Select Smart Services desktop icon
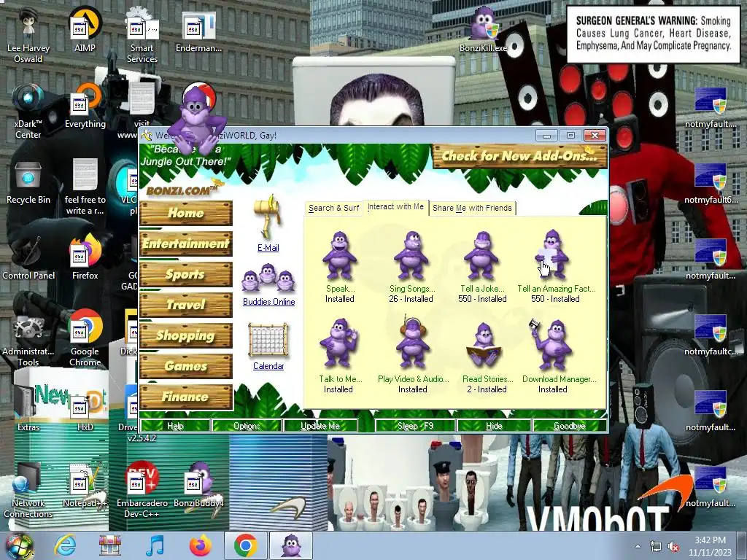The width and height of the screenshot is (747, 560). coord(142,34)
